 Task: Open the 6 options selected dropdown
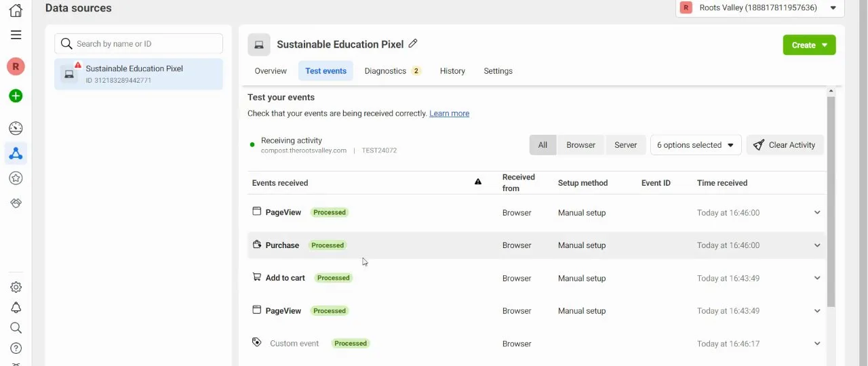coord(696,145)
